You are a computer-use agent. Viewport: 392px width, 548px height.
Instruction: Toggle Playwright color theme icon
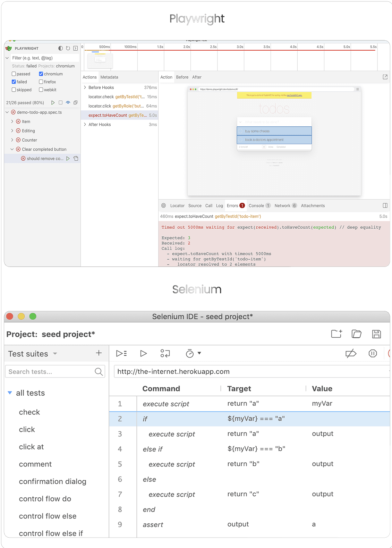[61, 48]
